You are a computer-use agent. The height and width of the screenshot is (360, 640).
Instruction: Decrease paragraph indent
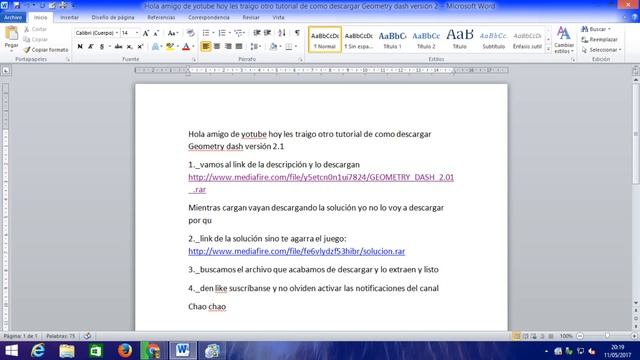[x=257, y=33]
